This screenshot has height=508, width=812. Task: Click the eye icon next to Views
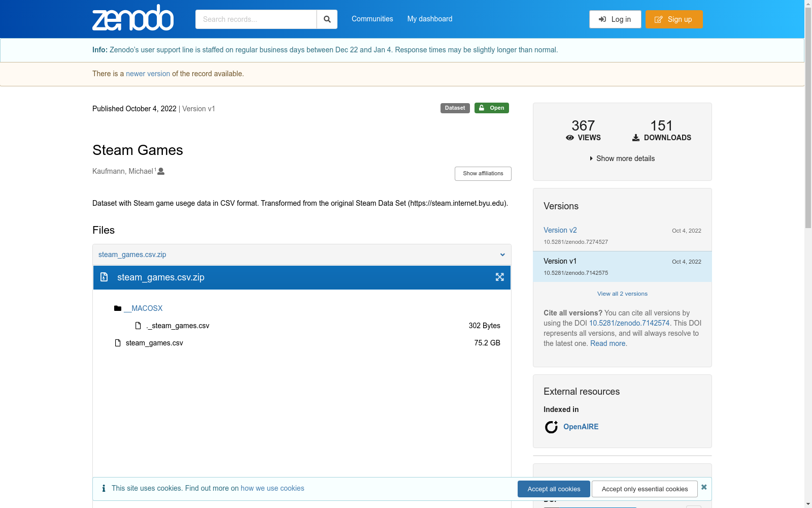[x=570, y=138]
